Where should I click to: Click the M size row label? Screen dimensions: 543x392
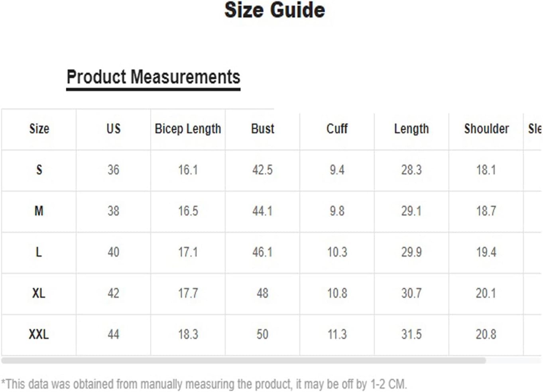click(x=39, y=211)
